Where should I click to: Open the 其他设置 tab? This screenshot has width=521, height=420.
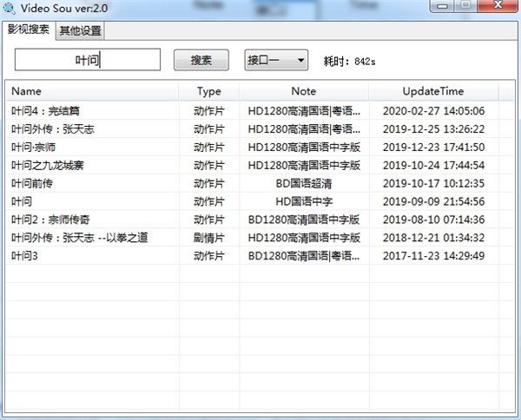click(80, 31)
